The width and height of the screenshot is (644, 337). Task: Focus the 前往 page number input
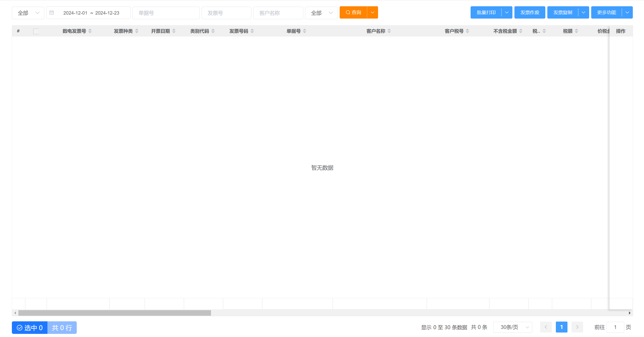click(x=615, y=327)
